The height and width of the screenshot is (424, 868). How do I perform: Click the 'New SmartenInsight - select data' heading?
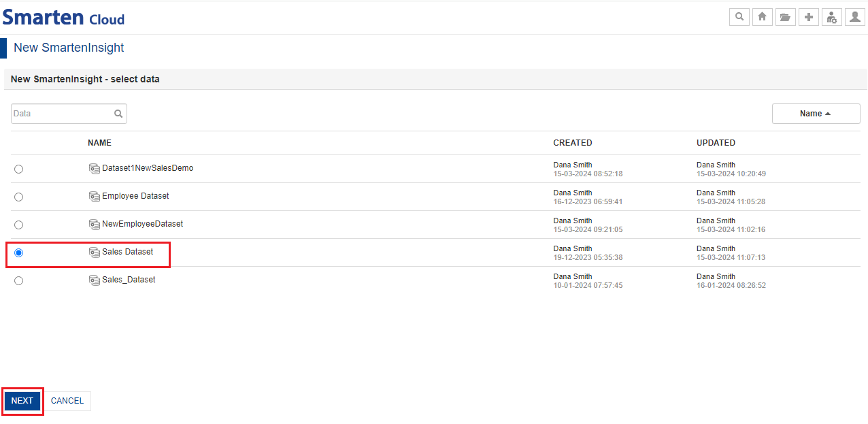click(x=85, y=79)
